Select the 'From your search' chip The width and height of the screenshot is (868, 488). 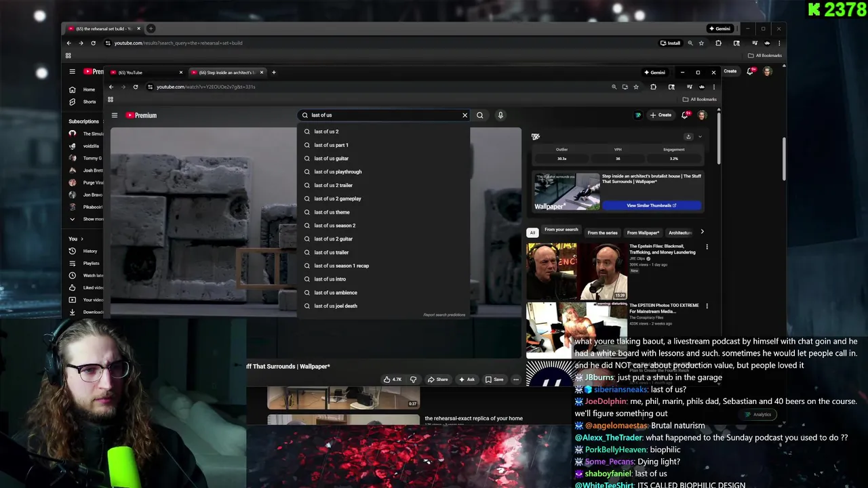click(x=561, y=230)
